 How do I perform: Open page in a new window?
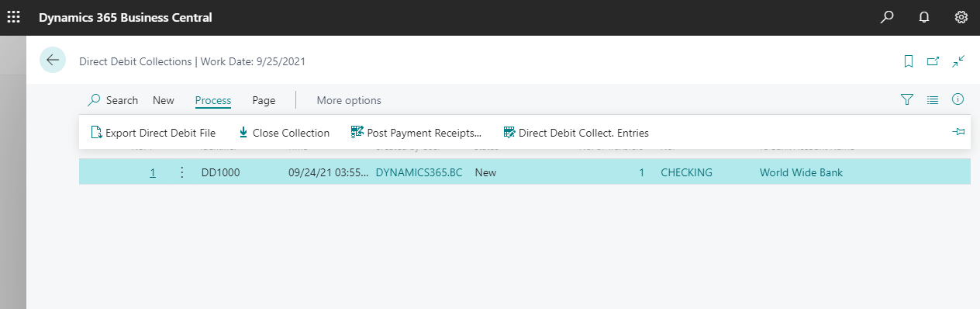pyautogui.click(x=933, y=61)
